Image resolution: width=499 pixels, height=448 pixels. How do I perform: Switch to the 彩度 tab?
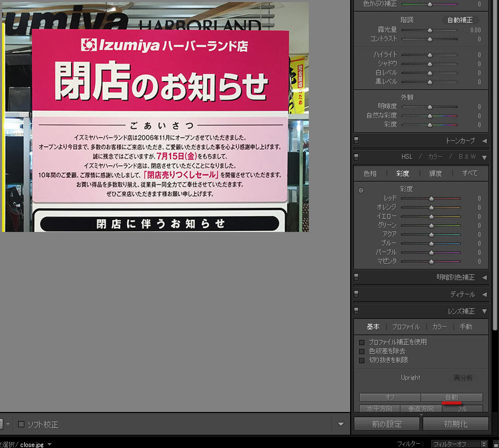tap(403, 173)
